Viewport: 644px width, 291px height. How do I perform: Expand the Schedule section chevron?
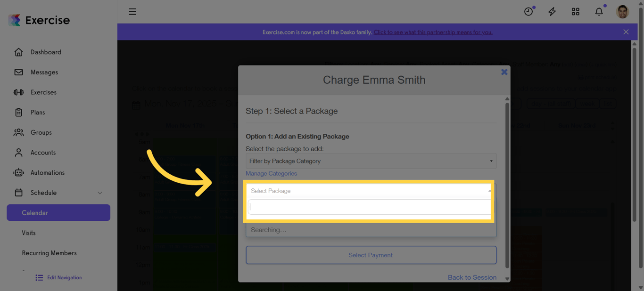pos(99,193)
